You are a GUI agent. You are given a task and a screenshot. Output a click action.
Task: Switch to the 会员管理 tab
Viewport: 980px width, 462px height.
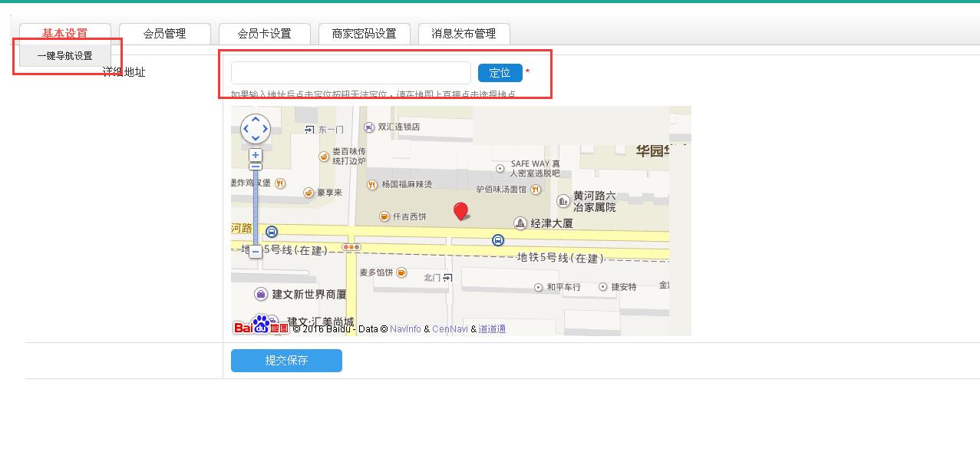(164, 34)
